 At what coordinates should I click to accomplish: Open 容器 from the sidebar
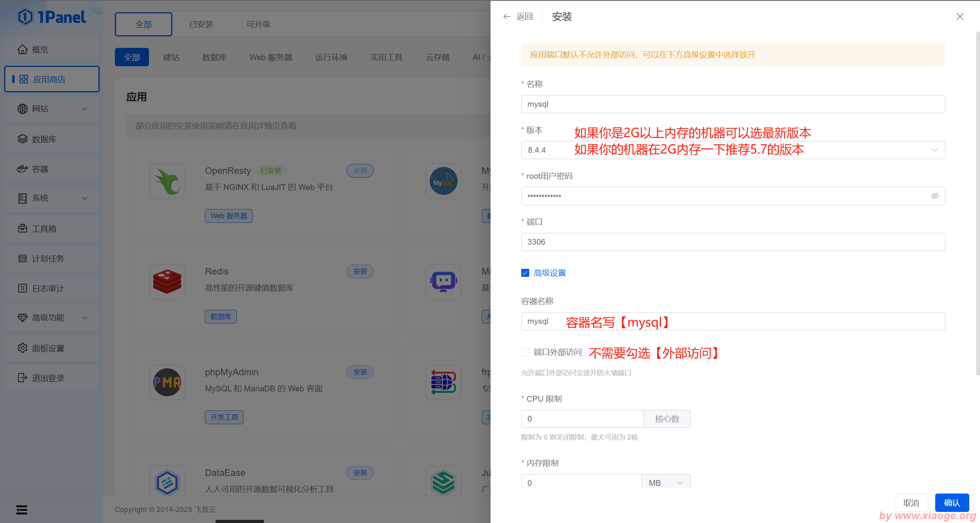[40, 169]
